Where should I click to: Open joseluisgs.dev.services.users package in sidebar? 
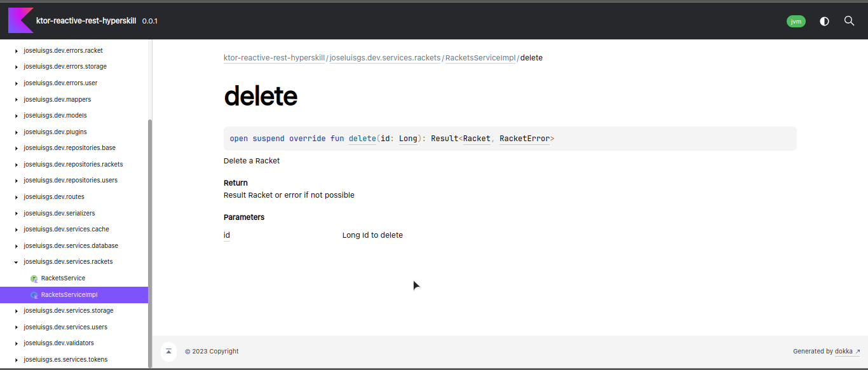click(x=65, y=327)
